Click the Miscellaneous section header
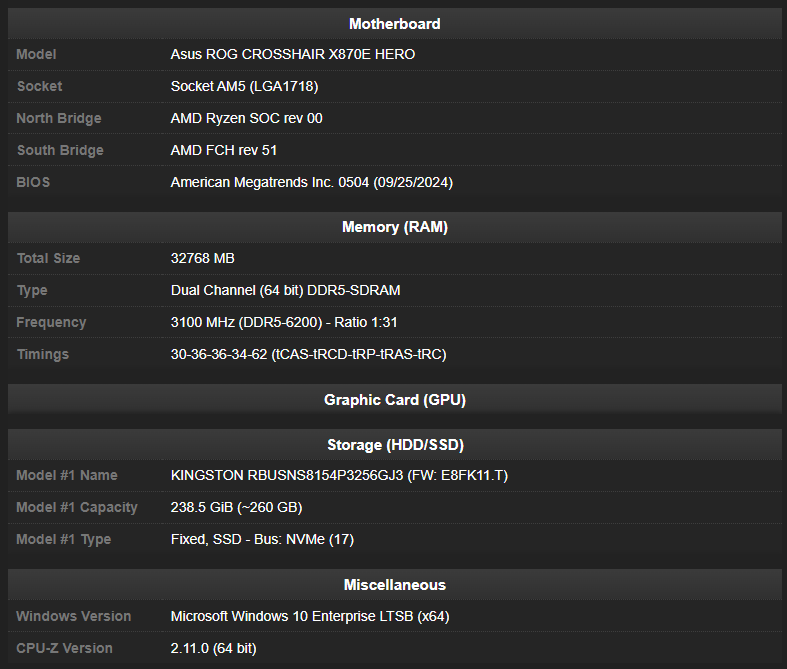This screenshot has width=787, height=669. click(x=394, y=585)
